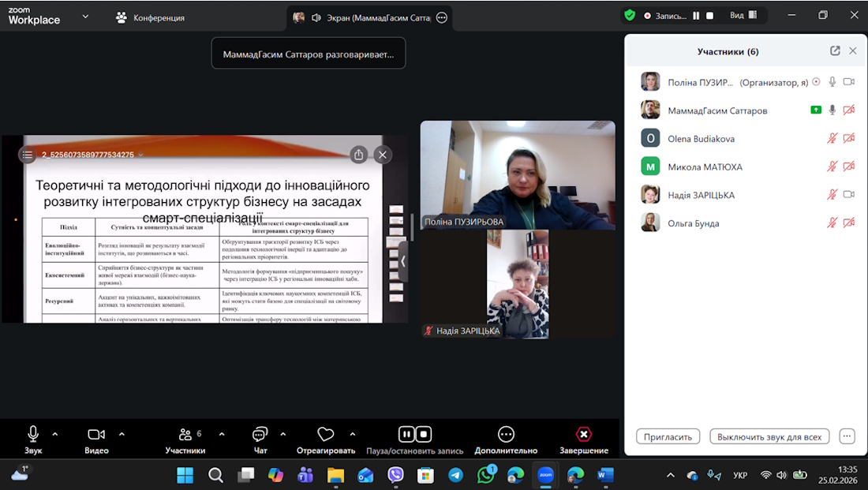Viewport: 868px width, 490px height.
Task: Click the Пригласить button
Action: tap(668, 436)
